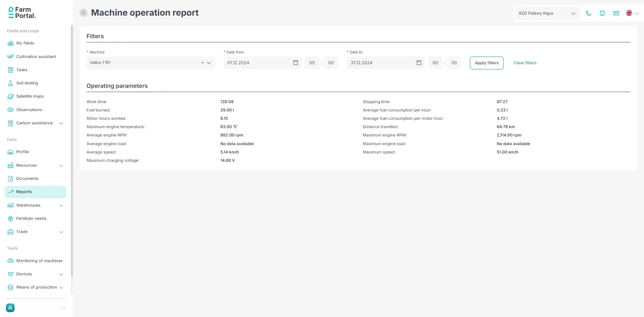Image resolution: width=644 pixels, height=317 pixels.
Task: Expand Warehouses chevron
Action: (x=61, y=206)
